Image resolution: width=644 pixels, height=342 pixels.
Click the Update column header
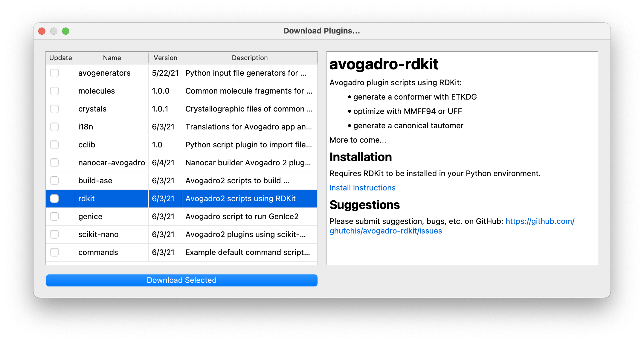(x=60, y=58)
